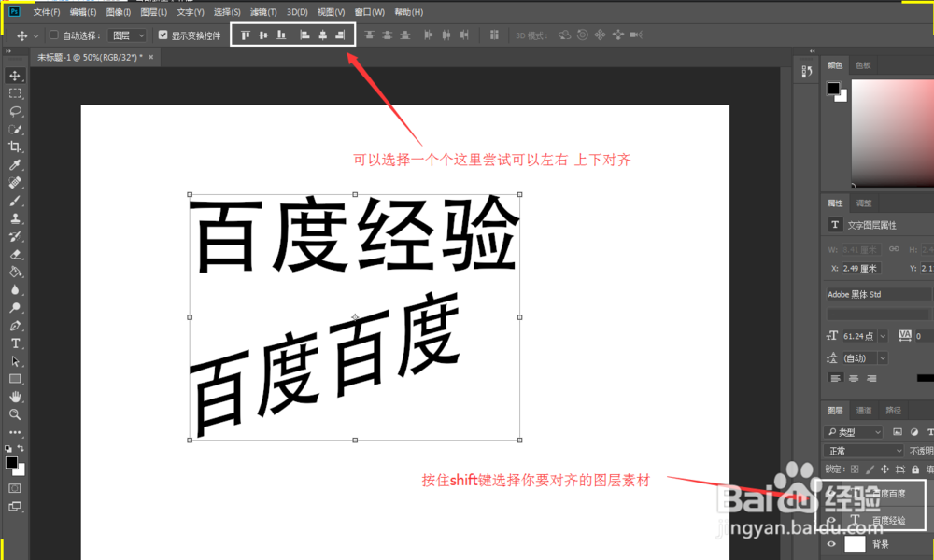
Task: Open the leading (自动) dropdown
Action: [x=883, y=358]
